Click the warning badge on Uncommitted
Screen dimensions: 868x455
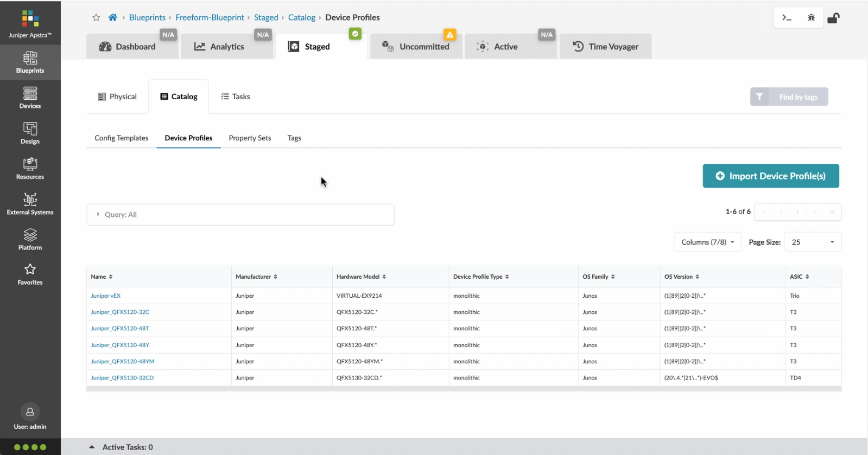click(x=449, y=35)
